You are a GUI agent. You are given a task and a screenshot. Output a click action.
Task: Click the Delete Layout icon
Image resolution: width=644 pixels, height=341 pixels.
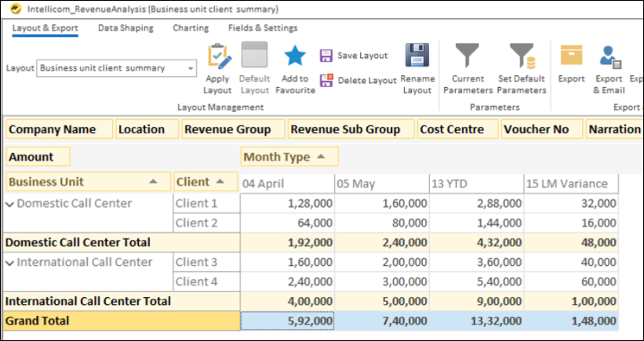pos(327,80)
